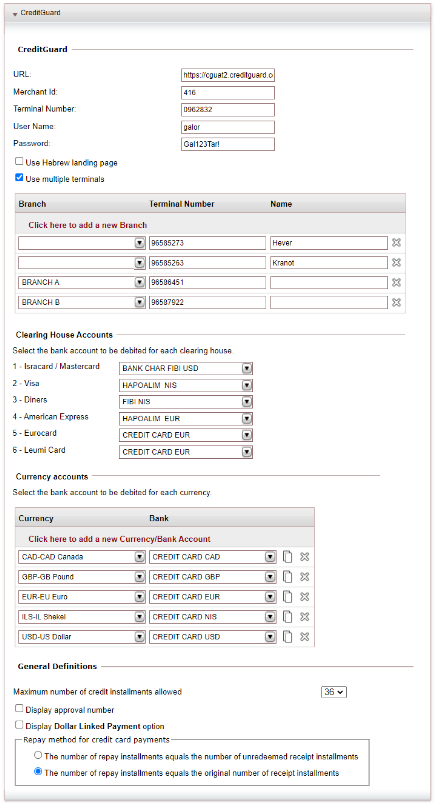Click the Bank column header

pos(159,518)
